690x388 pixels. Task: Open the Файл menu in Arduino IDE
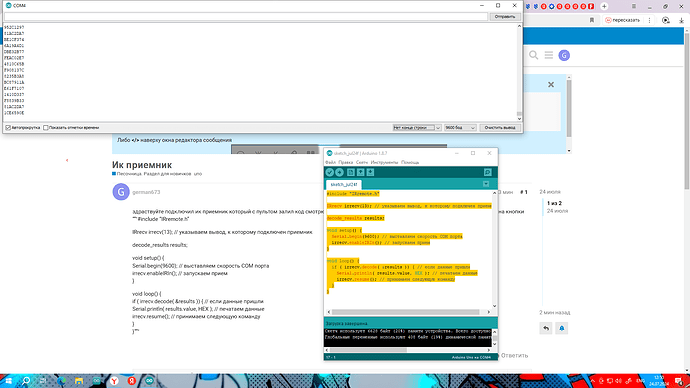click(330, 162)
